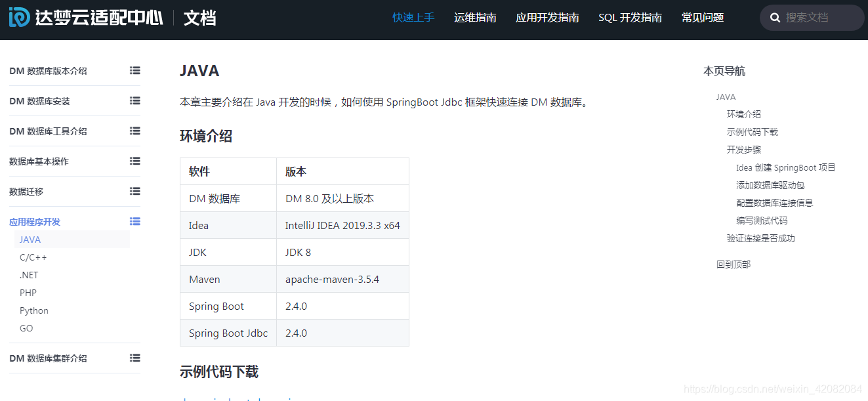Expand the 数据库基本操作 list icon

coord(135,161)
